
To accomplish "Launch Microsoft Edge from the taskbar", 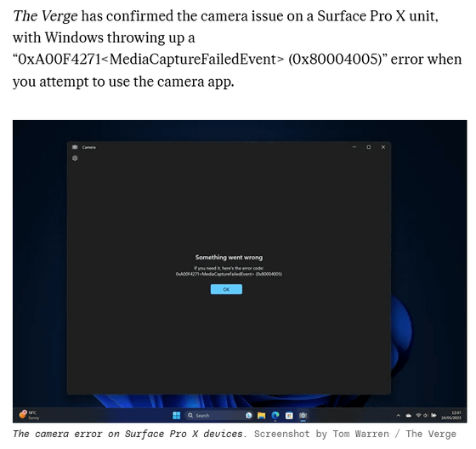I will click(x=275, y=415).
